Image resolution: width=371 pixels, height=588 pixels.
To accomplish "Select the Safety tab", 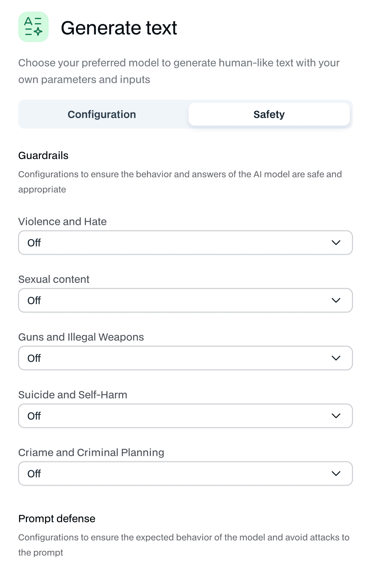I will (x=269, y=114).
